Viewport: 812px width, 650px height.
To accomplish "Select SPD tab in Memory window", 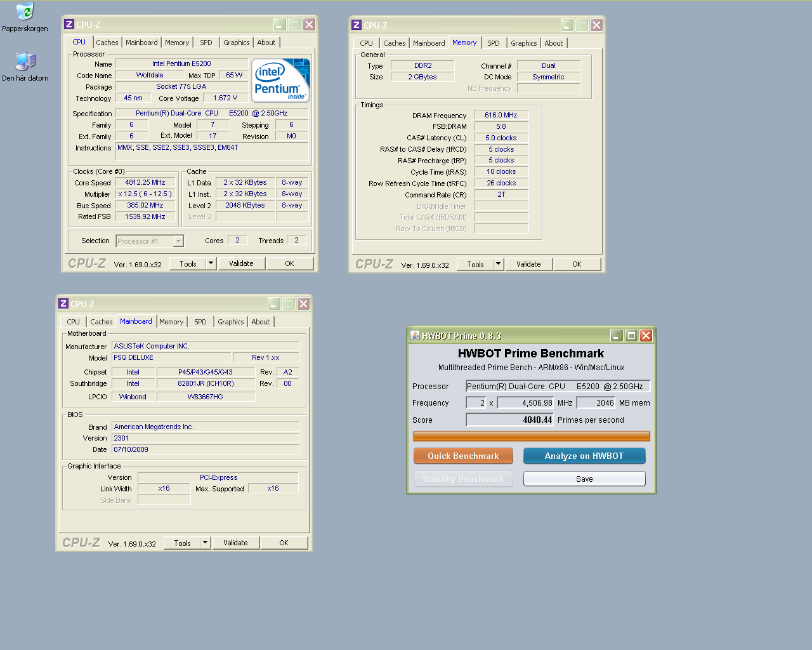I will click(494, 43).
